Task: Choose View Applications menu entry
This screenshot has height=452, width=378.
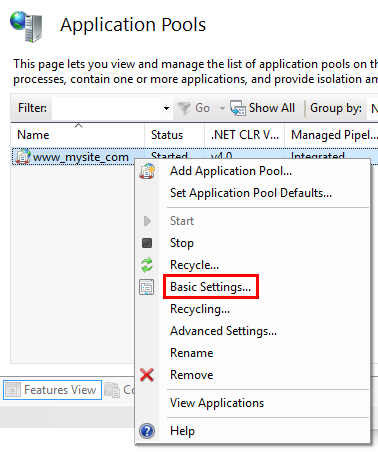Action: (217, 403)
